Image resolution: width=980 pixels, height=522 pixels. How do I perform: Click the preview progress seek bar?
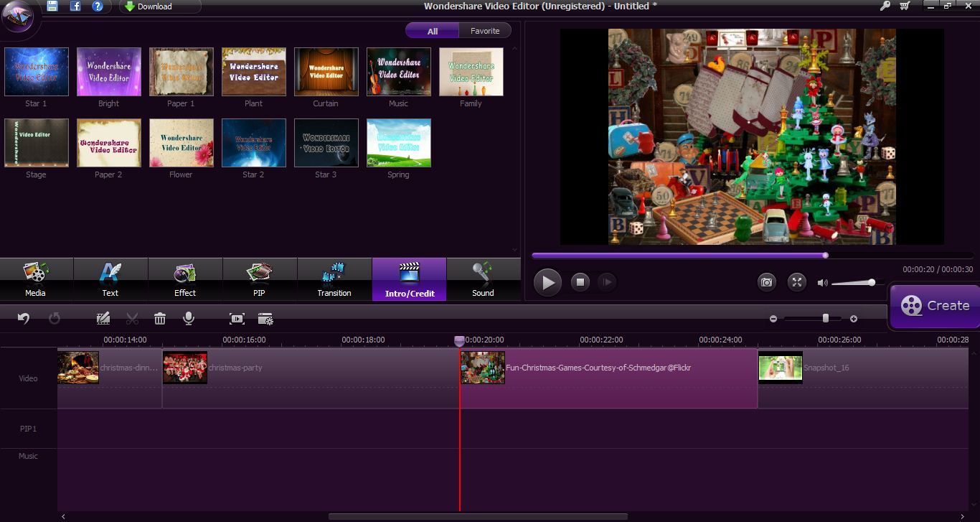pyautogui.click(x=752, y=255)
